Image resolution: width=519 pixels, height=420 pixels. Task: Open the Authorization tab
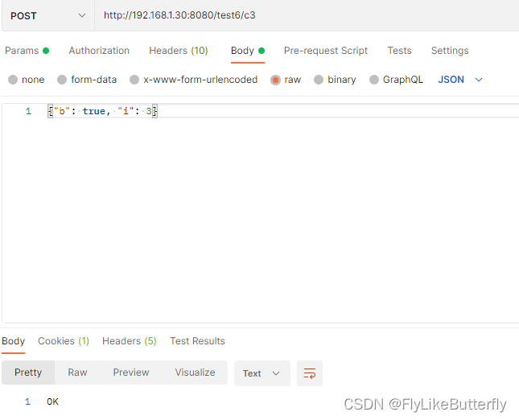[99, 51]
